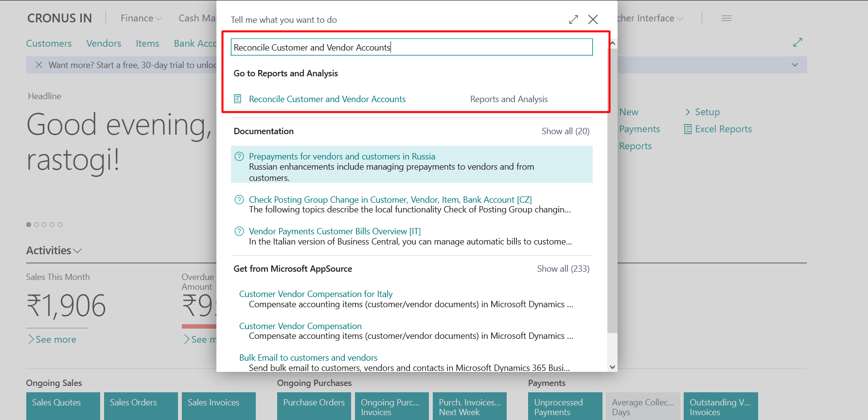Screen dimensions: 868x420
Task: Open Vendor Payments Customer Bills Overview [IT]
Action: 335,231
